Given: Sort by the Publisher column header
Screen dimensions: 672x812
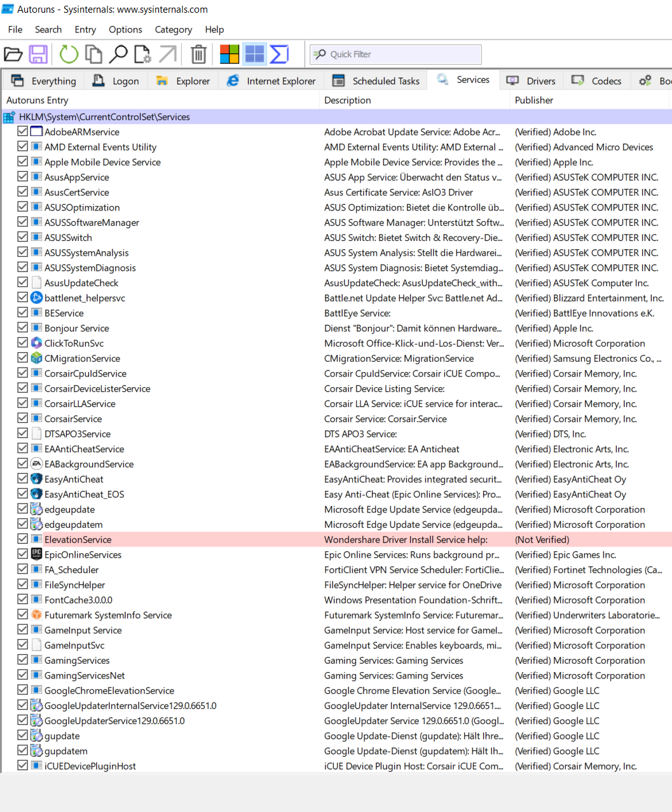Looking at the screenshot, I should pos(590,100).
